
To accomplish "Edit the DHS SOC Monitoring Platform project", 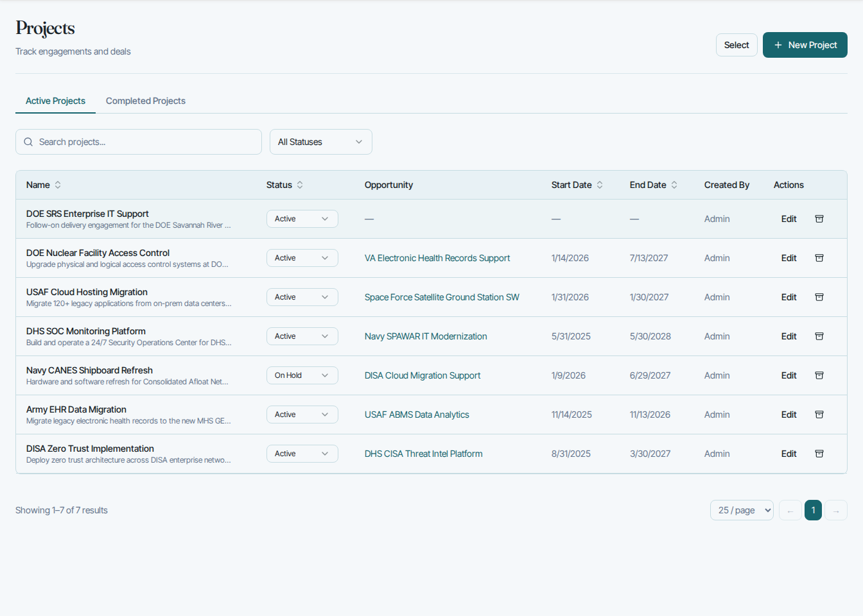I will (x=789, y=336).
